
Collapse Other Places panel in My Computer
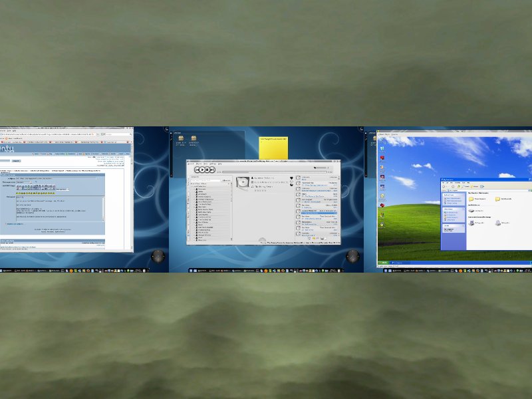[x=463, y=209]
